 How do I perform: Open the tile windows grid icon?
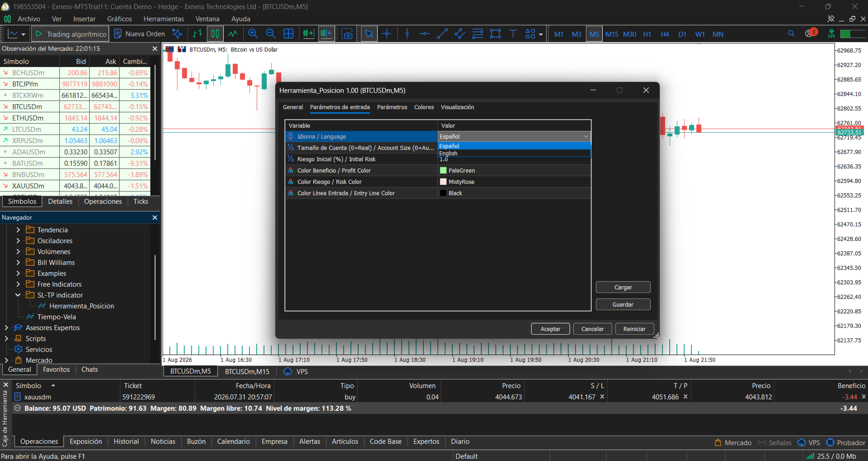[x=288, y=34]
